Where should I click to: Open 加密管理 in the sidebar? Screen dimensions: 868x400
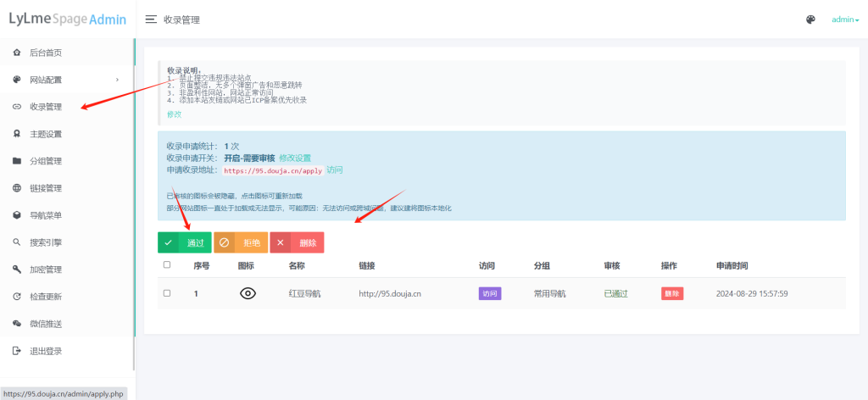[67, 269]
